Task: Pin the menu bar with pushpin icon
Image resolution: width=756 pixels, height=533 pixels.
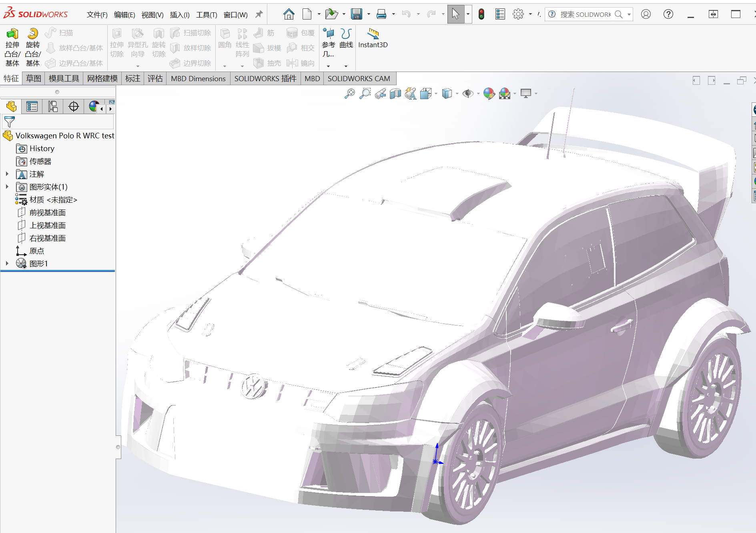Action: click(259, 14)
